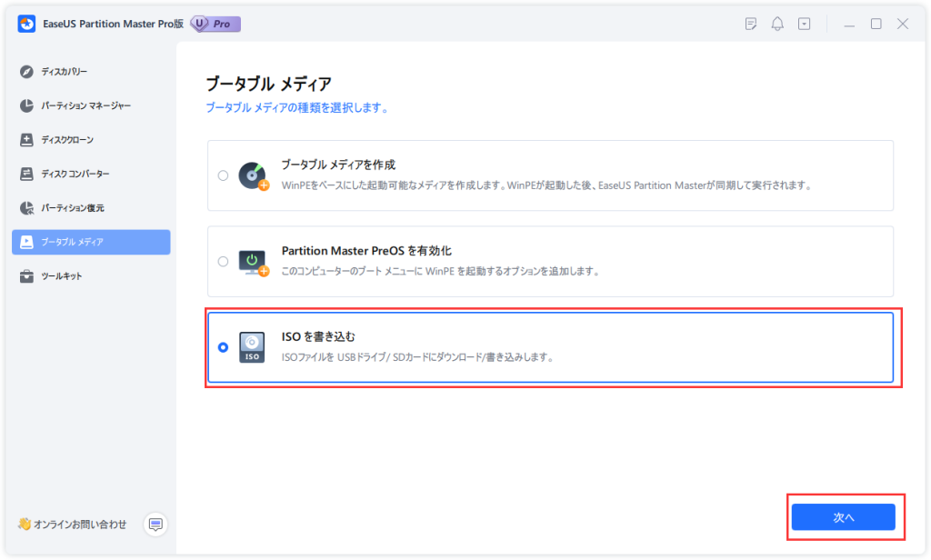931x560 pixels.
Task: Select the ISO書き込む radio button
Action: click(x=223, y=347)
